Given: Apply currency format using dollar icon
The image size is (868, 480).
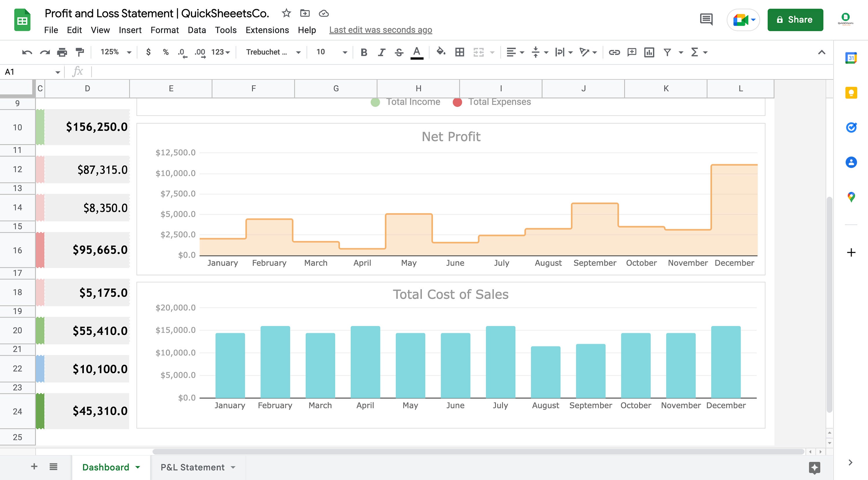Looking at the screenshot, I should 148,52.
